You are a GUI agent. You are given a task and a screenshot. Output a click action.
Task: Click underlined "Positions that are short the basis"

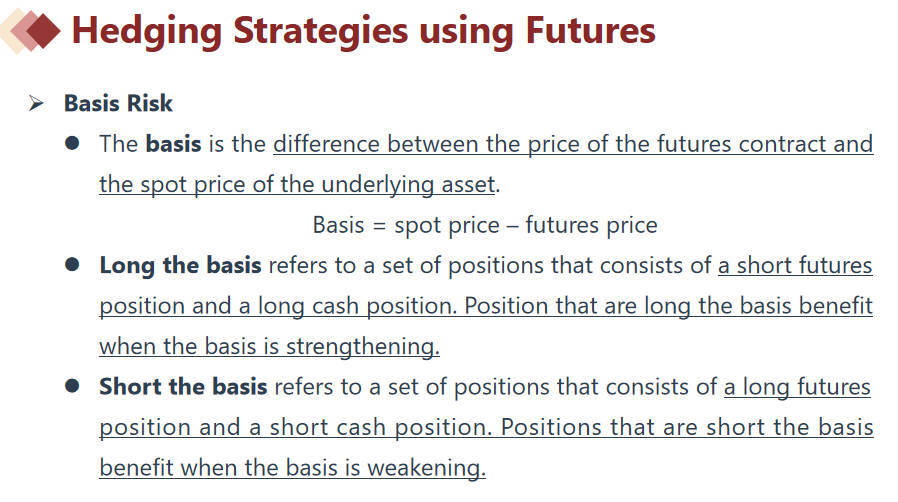coord(687,427)
